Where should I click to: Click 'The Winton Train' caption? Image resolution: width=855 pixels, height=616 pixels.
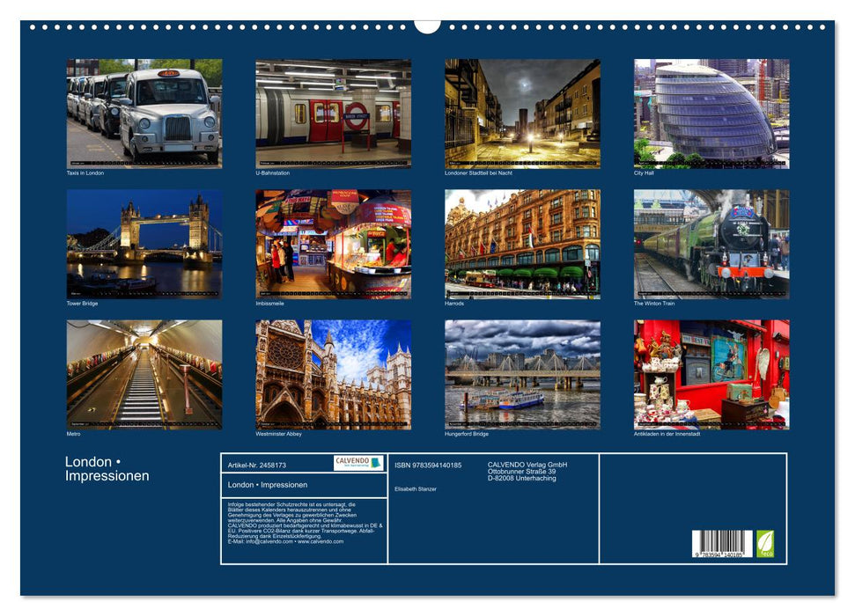pos(653,303)
